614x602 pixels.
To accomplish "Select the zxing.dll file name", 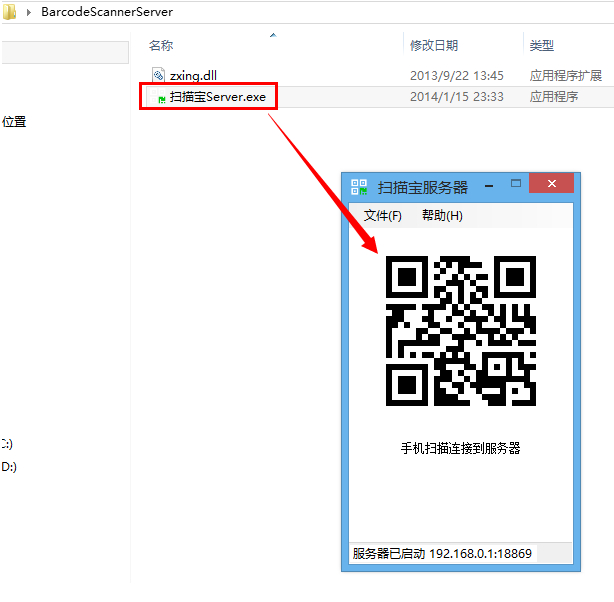I will [193, 75].
